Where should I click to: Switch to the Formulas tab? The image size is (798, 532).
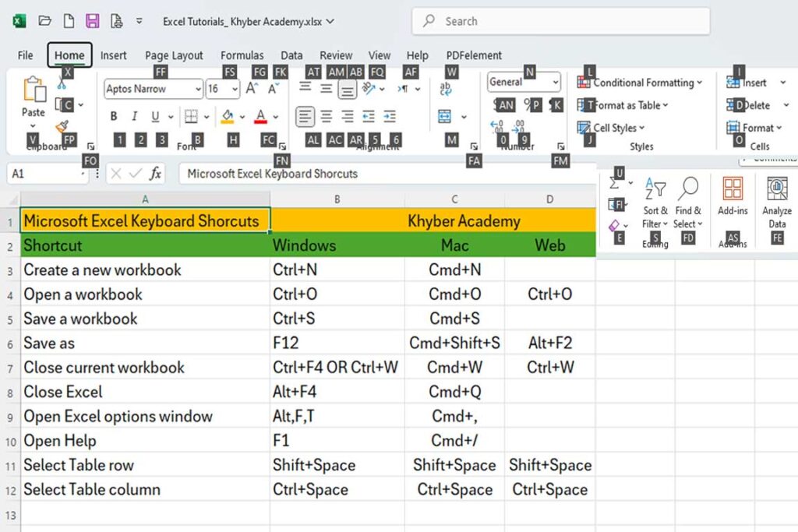point(242,55)
